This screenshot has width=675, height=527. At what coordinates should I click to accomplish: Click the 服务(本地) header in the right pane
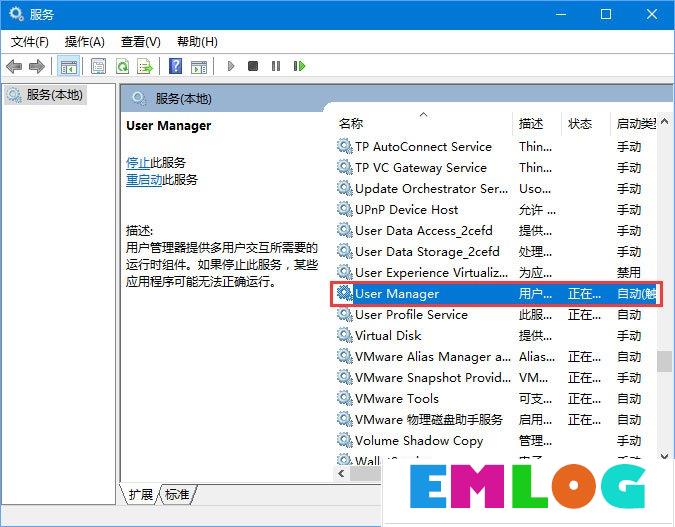click(x=184, y=99)
